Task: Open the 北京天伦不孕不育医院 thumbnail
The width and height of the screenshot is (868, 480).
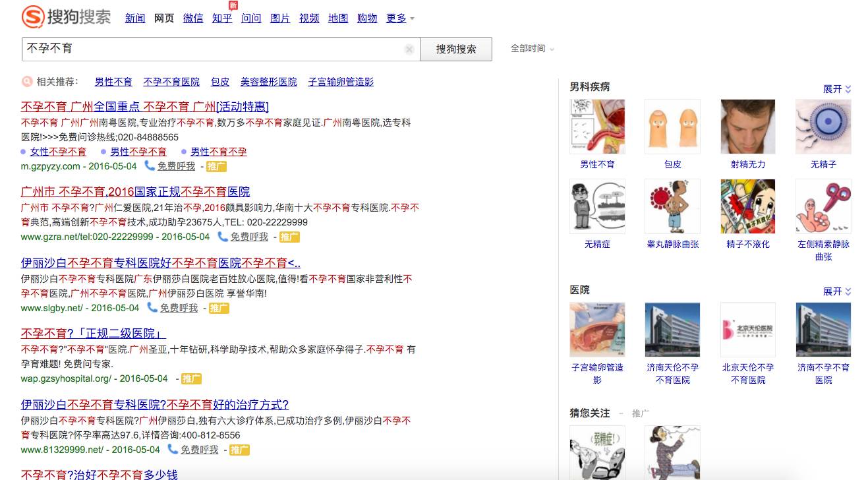Action: [x=748, y=330]
